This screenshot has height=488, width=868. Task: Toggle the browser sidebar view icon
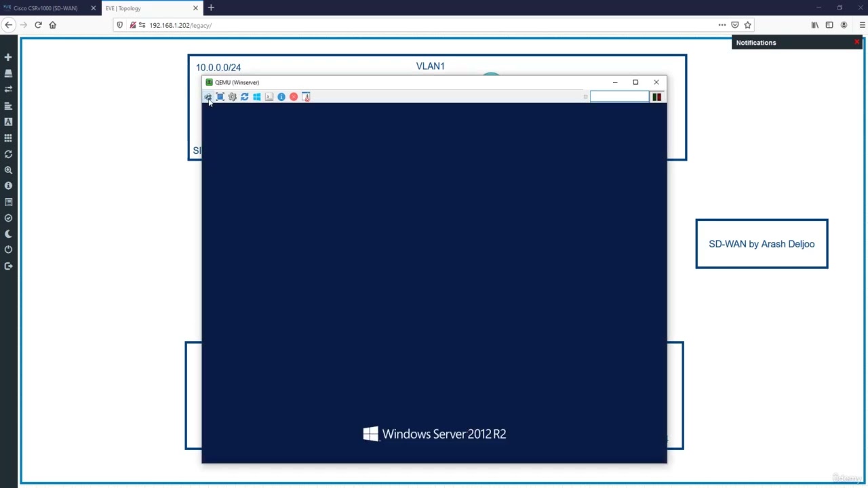(829, 25)
